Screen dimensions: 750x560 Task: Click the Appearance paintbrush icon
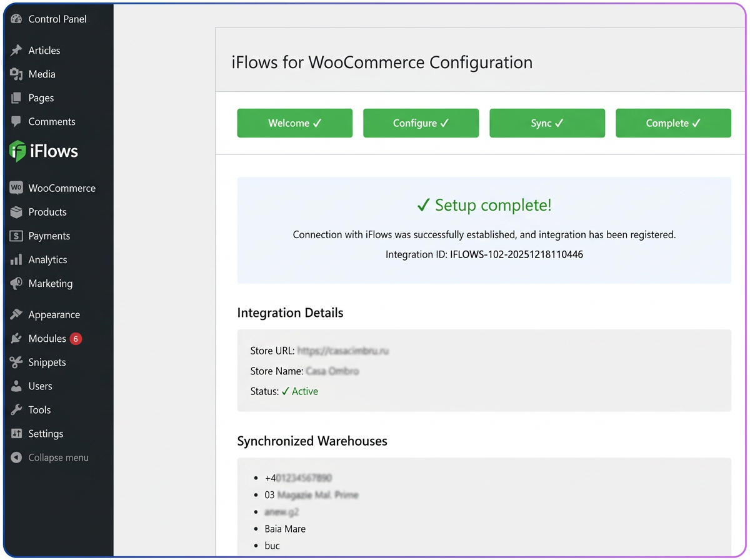tap(16, 314)
